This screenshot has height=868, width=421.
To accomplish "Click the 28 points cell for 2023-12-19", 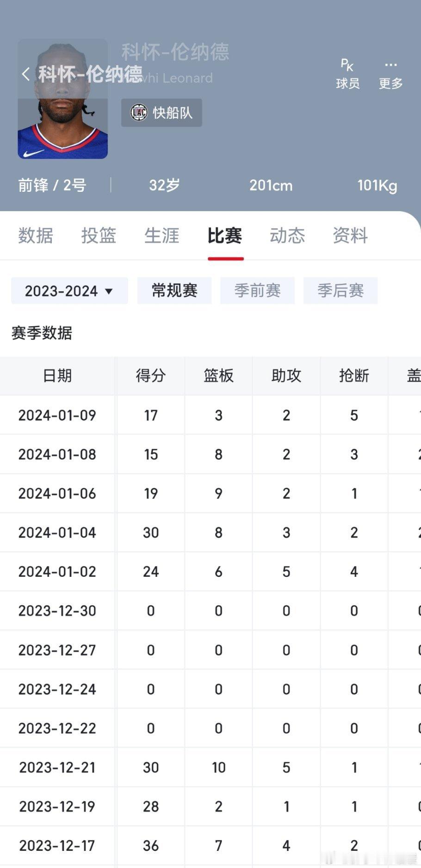I will click(x=151, y=807).
